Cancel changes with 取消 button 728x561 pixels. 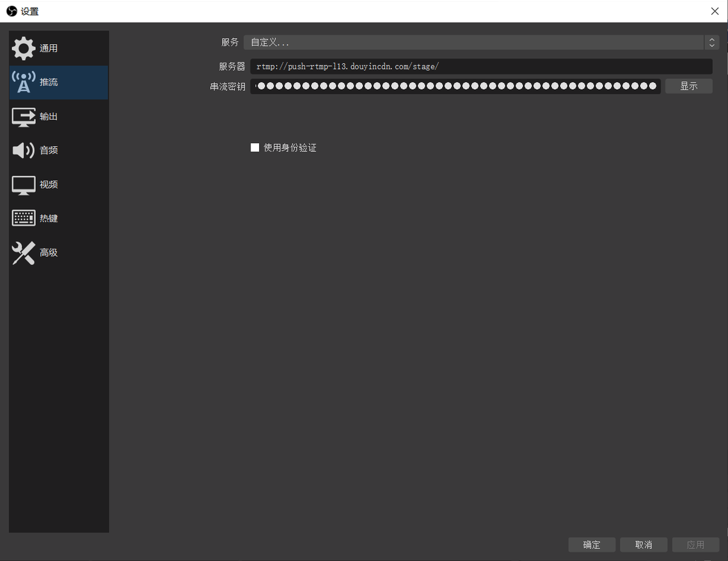point(644,545)
